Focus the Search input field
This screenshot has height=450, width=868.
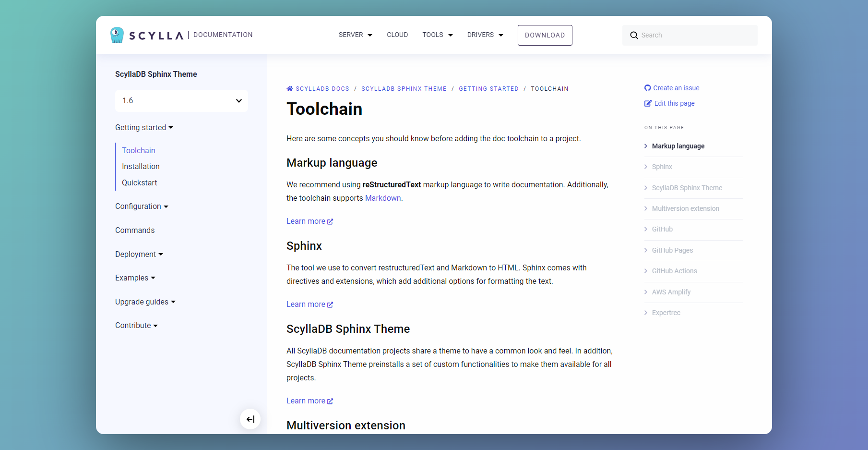tap(690, 35)
